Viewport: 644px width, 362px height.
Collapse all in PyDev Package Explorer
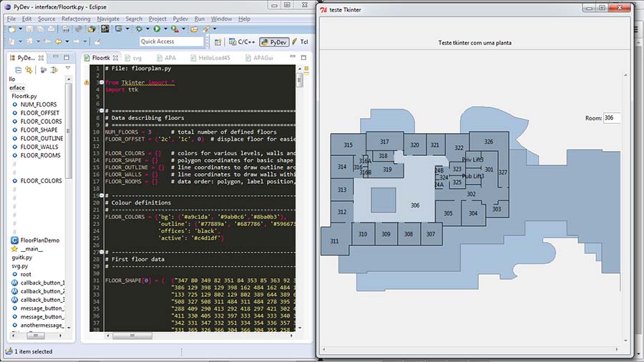(x=18, y=70)
